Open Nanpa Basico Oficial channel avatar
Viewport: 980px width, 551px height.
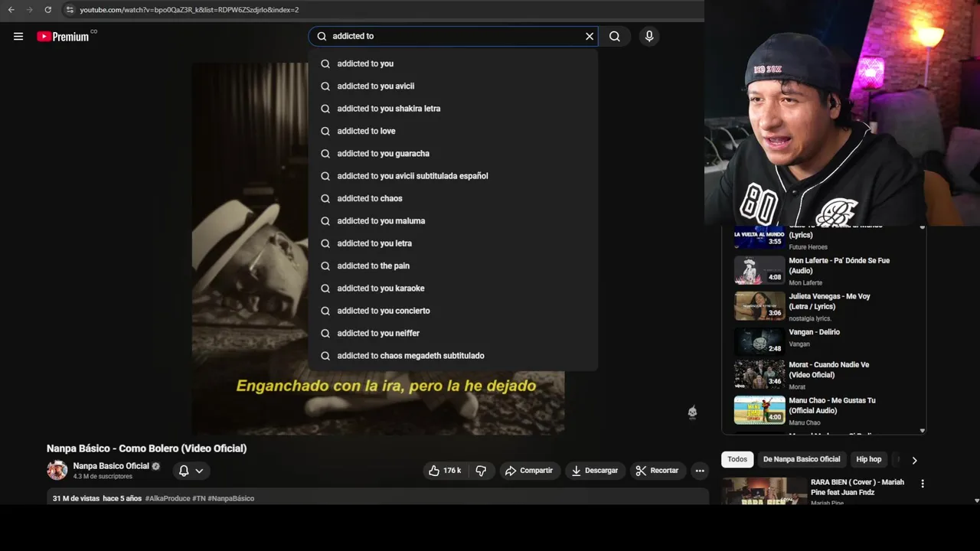click(57, 470)
